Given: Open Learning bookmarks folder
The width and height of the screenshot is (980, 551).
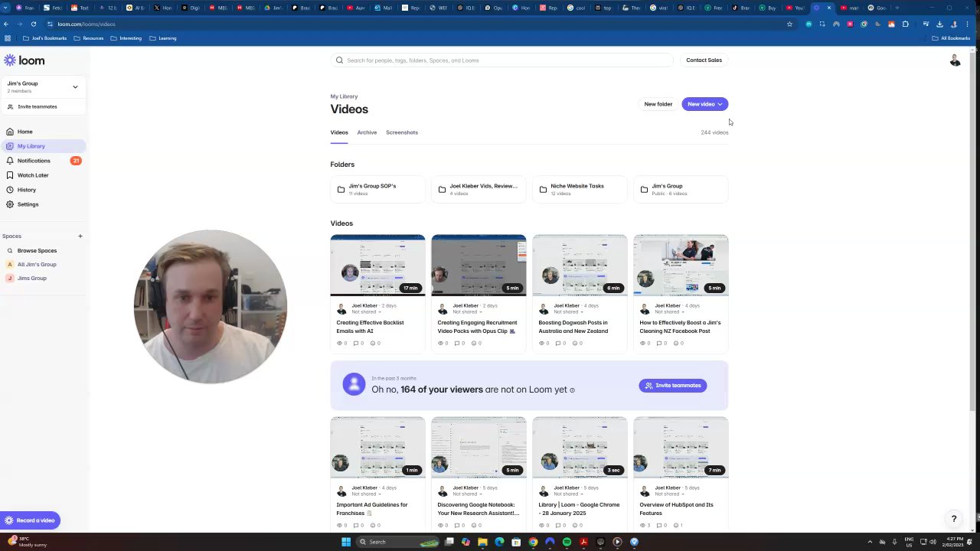Looking at the screenshot, I should [x=162, y=38].
